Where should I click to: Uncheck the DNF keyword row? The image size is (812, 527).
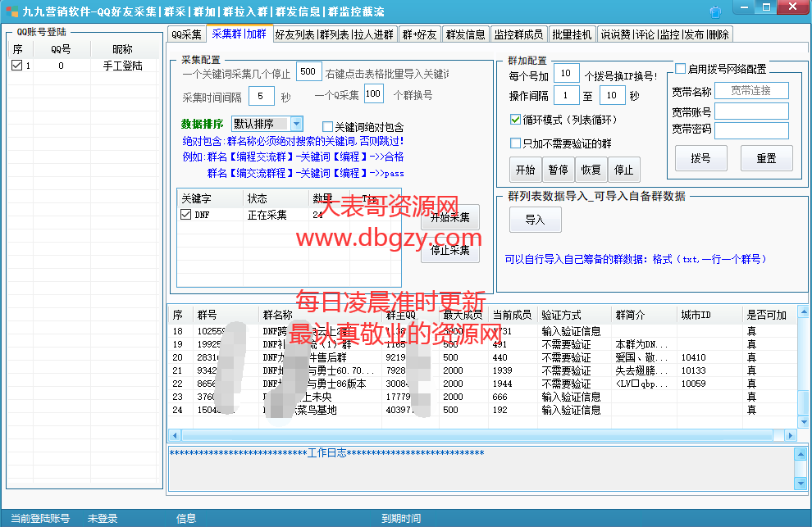tap(186, 215)
